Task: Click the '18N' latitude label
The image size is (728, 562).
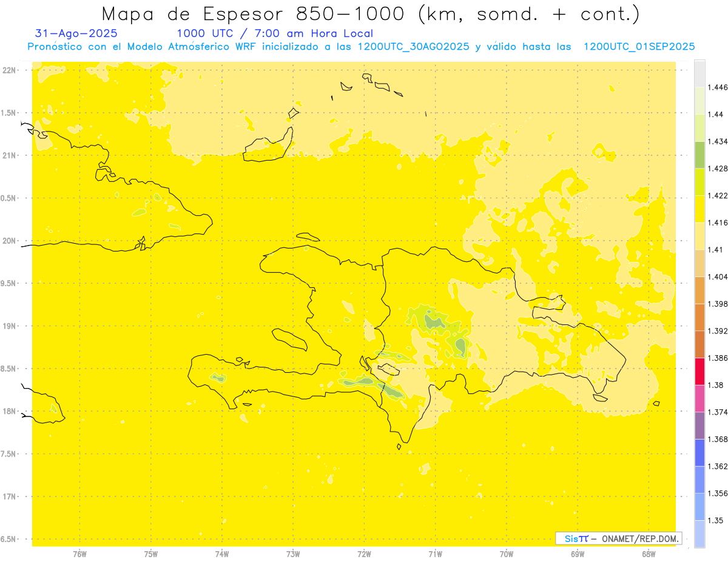Action: tap(10, 412)
